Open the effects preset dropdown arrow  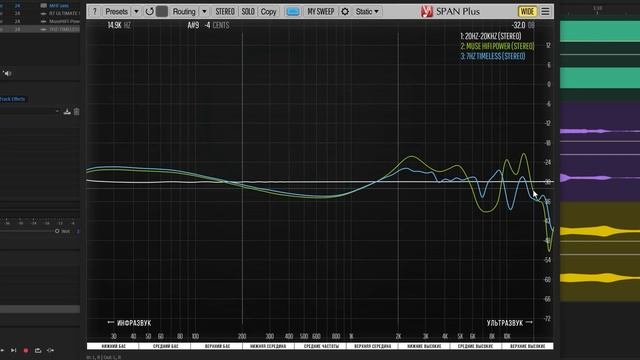tap(57, 111)
